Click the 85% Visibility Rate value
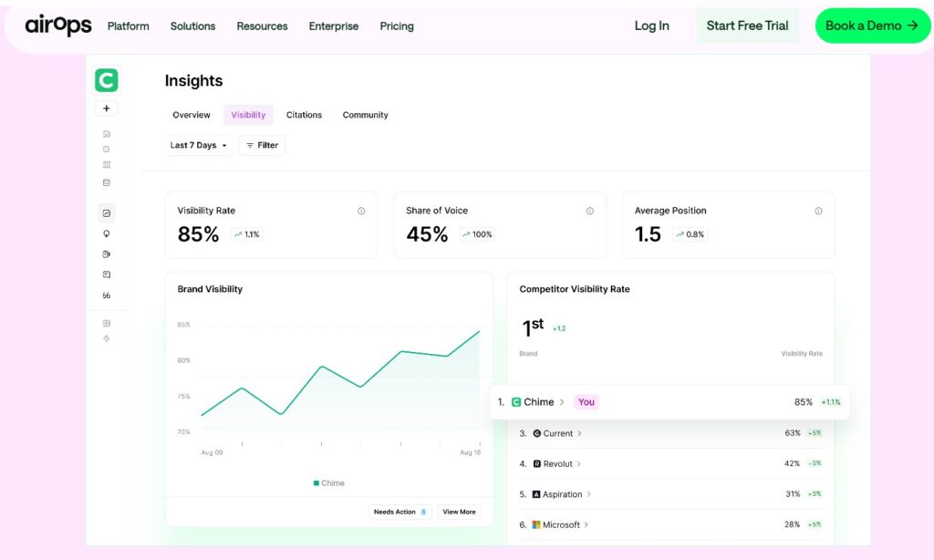Image resolution: width=934 pixels, height=560 pixels. click(198, 234)
